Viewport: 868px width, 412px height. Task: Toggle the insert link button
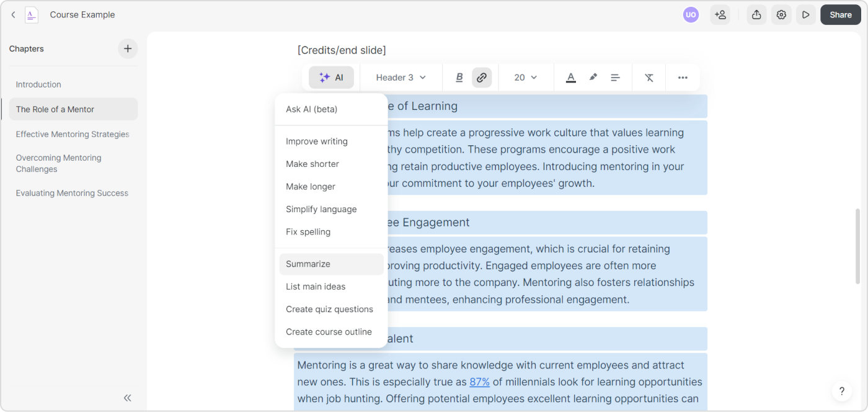[x=482, y=78]
